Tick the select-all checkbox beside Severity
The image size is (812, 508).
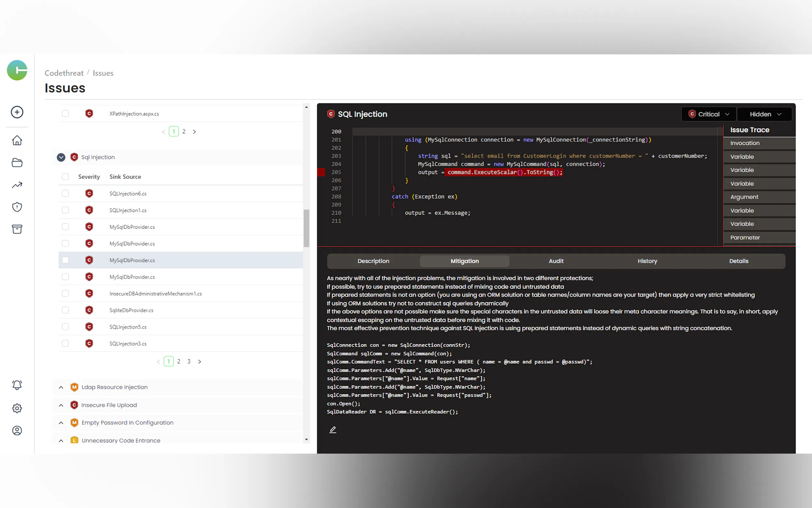tap(66, 177)
